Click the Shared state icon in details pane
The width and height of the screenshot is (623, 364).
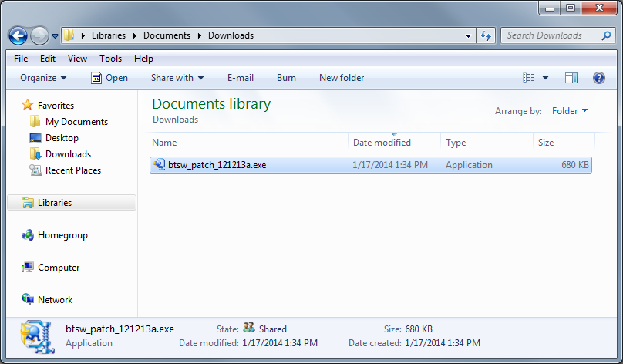249,328
